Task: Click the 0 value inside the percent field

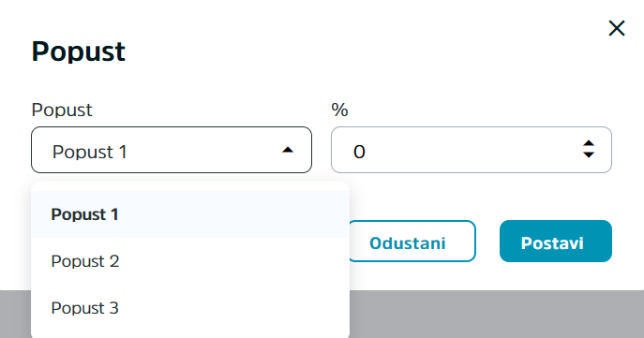Action: (x=359, y=152)
